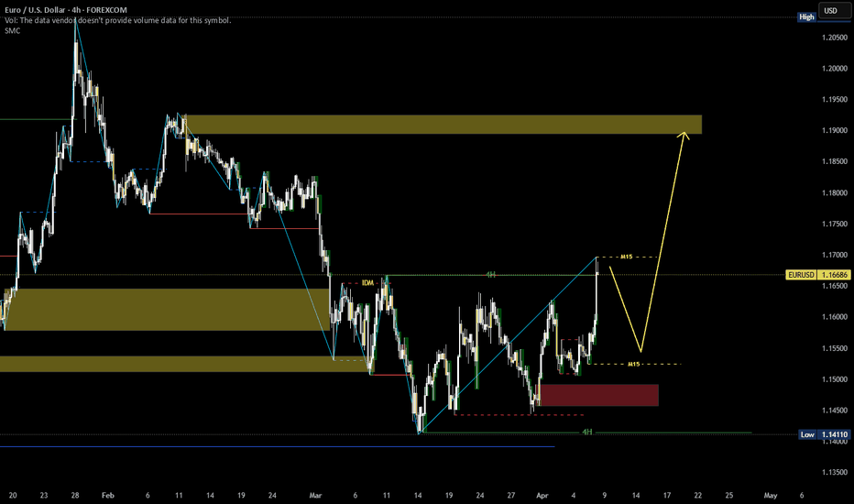Screen dimensions: 854x504
Task: Click the yellow projection arrowhead
Action: tap(684, 136)
